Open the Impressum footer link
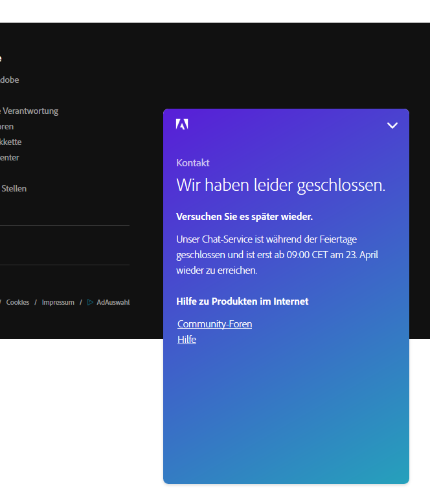The image size is (430, 504). tap(58, 302)
